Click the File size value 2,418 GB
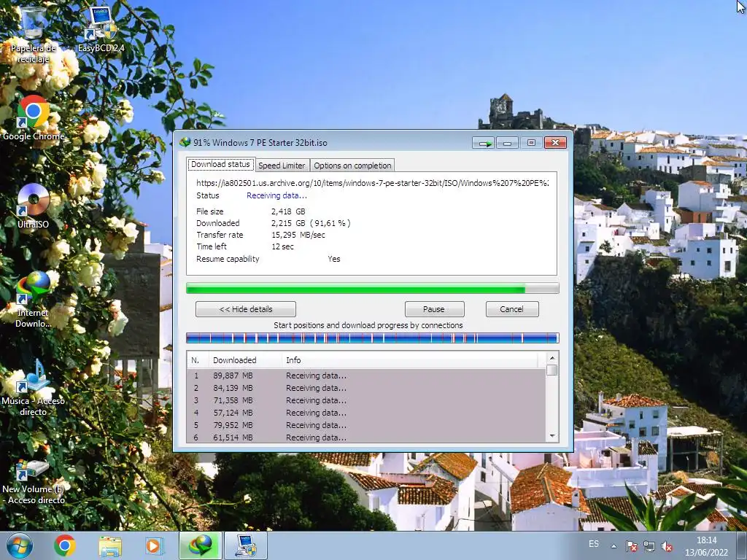Screen dimensions: 747x560 (288, 211)
